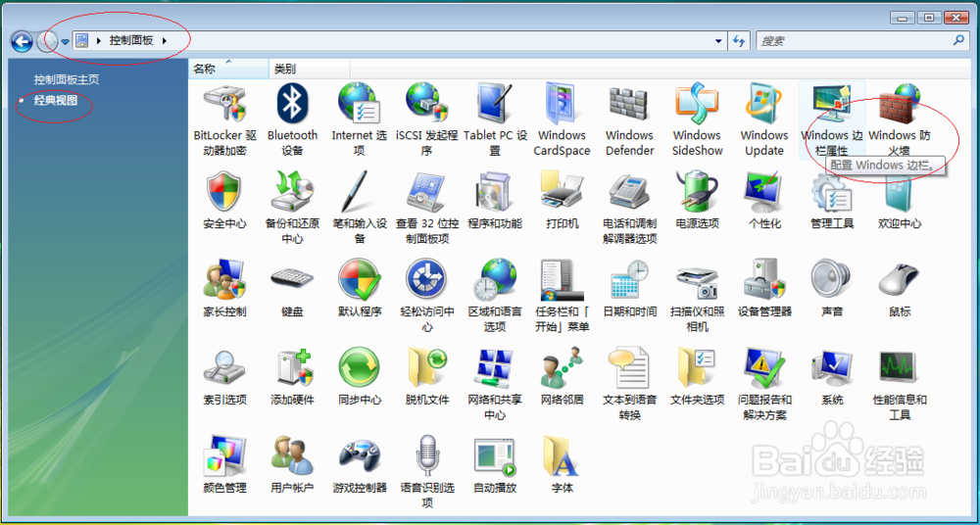Open 备份和还原中心 icon
The image size is (980, 525).
292,192
